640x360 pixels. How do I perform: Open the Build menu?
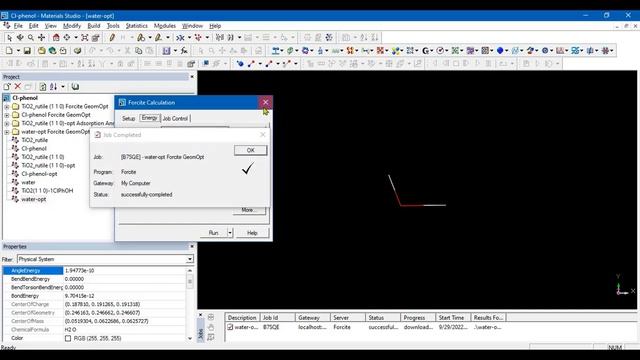[x=94, y=26]
